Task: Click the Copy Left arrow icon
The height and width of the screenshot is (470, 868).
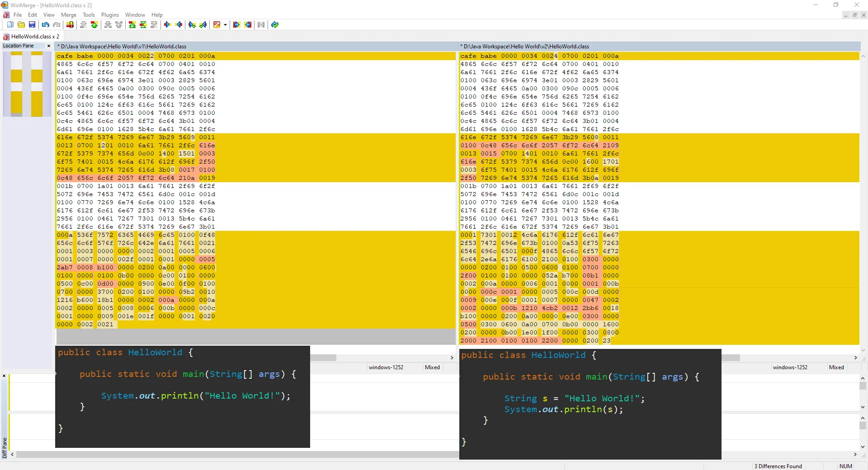Action: click(x=179, y=25)
